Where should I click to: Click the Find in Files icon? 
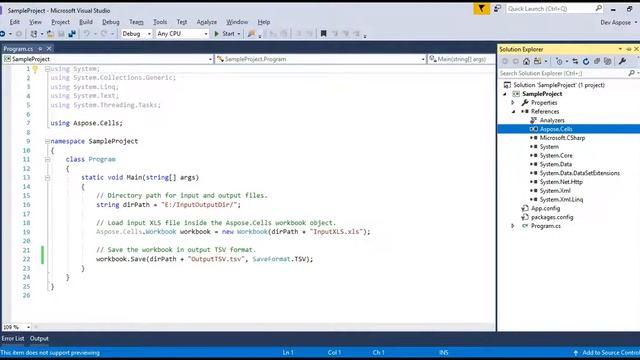pos(251,34)
